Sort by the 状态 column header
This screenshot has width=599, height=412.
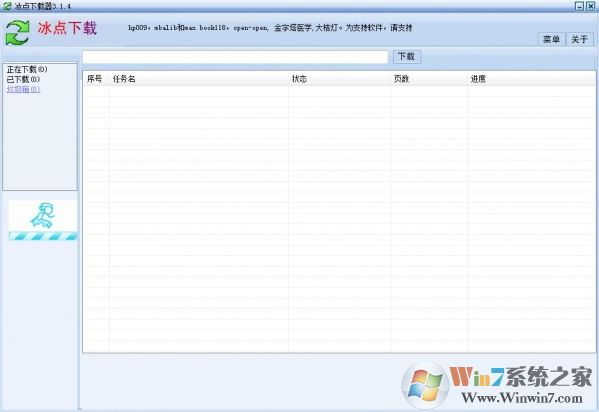(340, 79)
